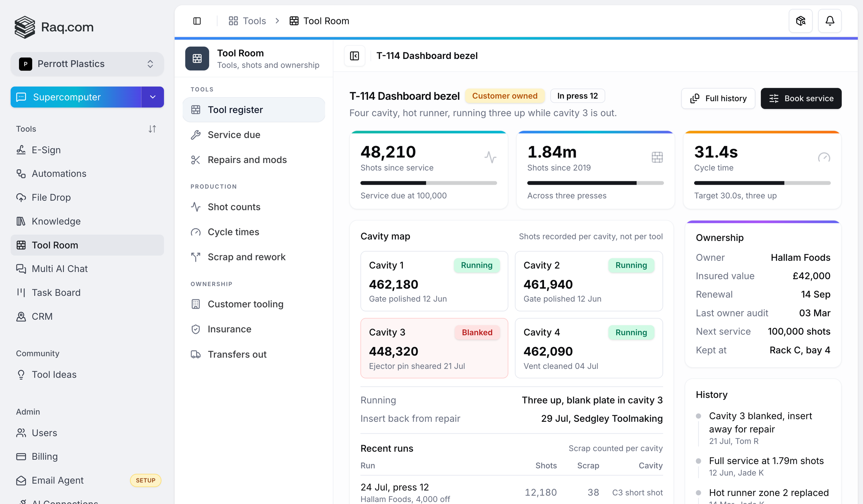
Task: Open Transfers out
Action: [x=254, y=355]
